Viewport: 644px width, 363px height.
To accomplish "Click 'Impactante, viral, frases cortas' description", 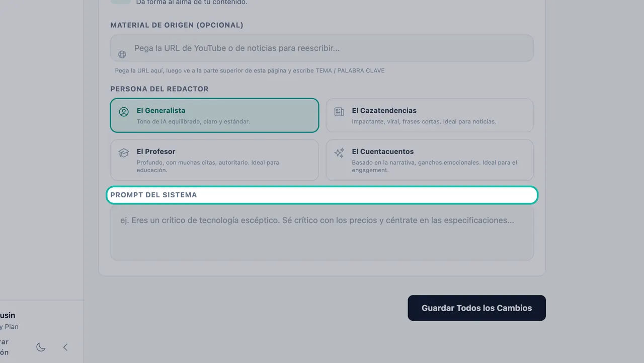I will click(x=424, y=121).
